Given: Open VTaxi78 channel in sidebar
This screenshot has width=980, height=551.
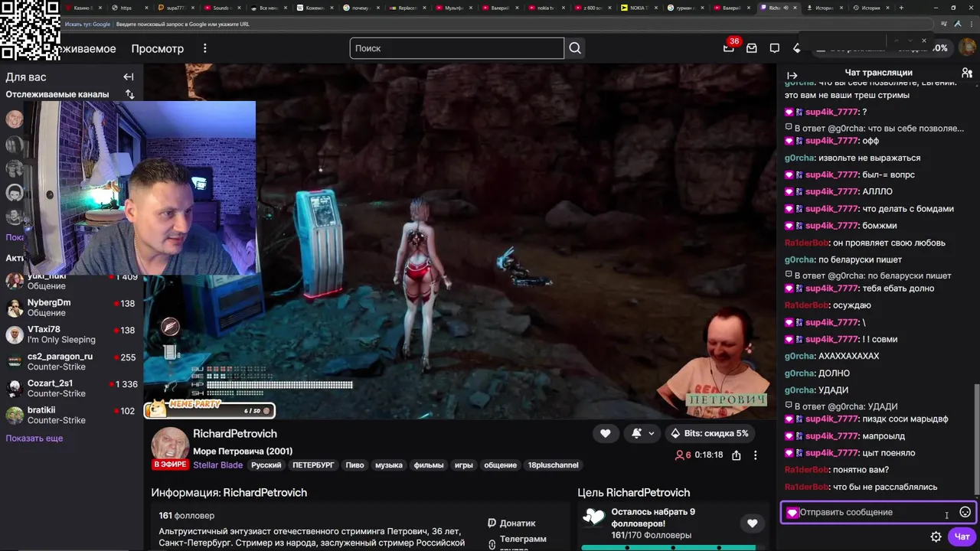Looking at the screenshot, I should click(72, 334).
